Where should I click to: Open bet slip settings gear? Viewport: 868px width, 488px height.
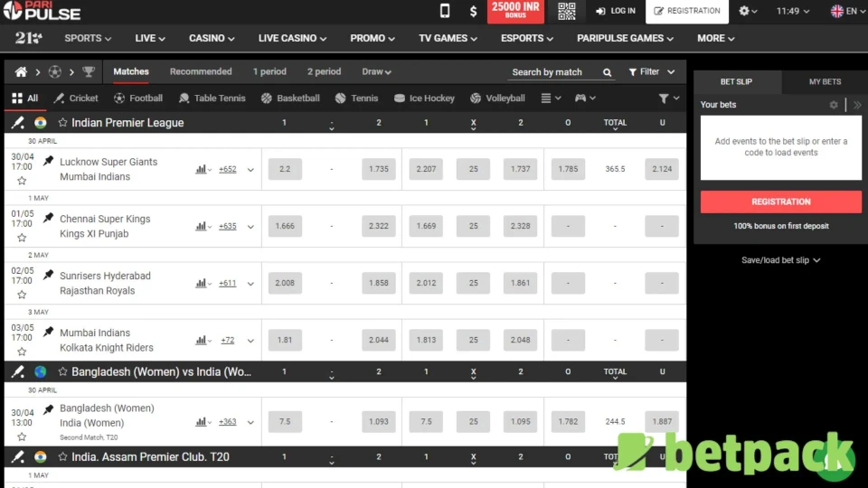[834, 105]
